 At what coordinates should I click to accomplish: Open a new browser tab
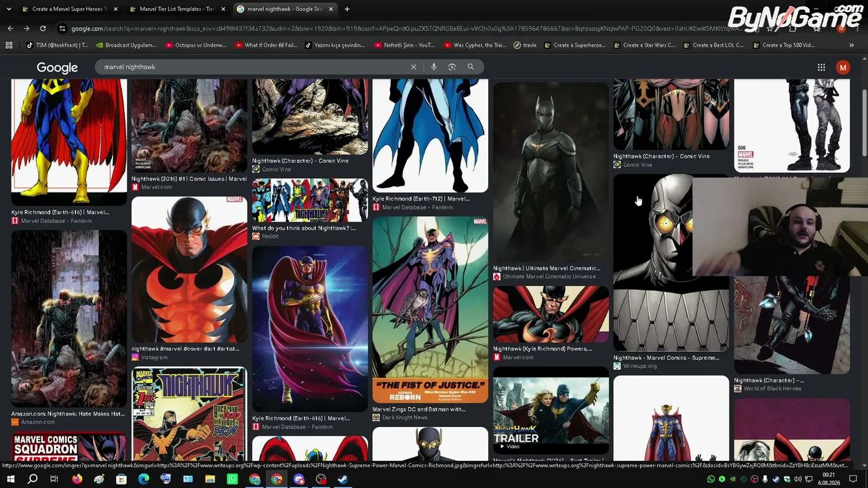(x=347, y=9)
